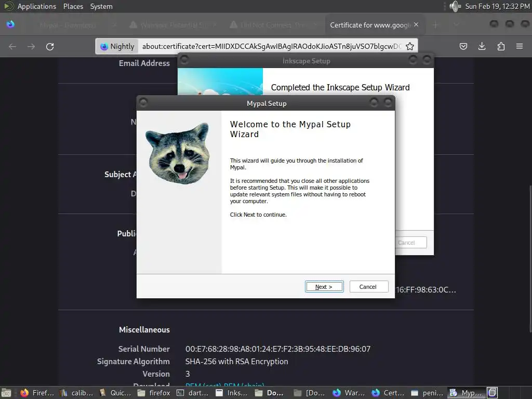
Task: Click the Serial Number value 00:E7:68:28...
Action: point(278,349)
